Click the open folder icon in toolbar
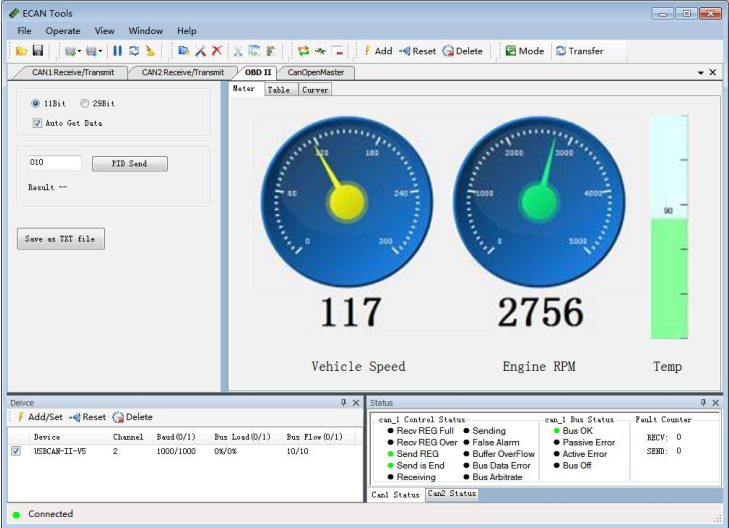The image size is (729, 528). pos(22,51)
